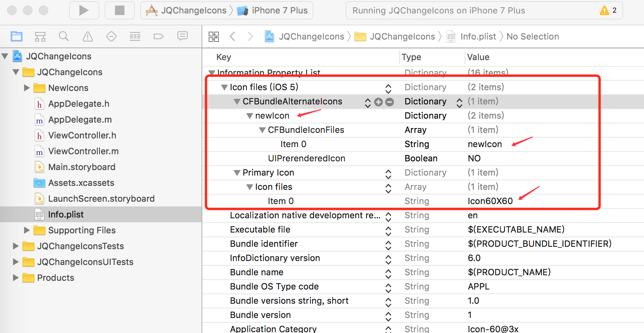Open AppDelegate.m in the navigator
This screenshot has height=333, width=644.
(80, 119)
